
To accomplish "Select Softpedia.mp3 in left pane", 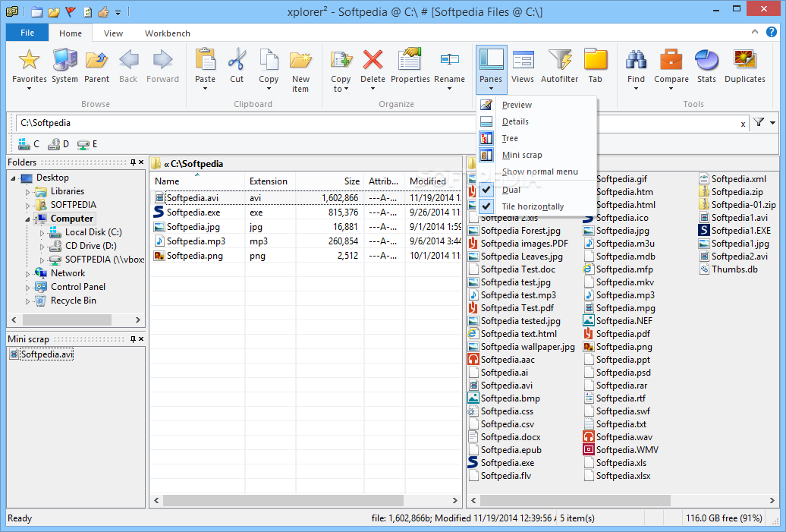I will 196,241.
